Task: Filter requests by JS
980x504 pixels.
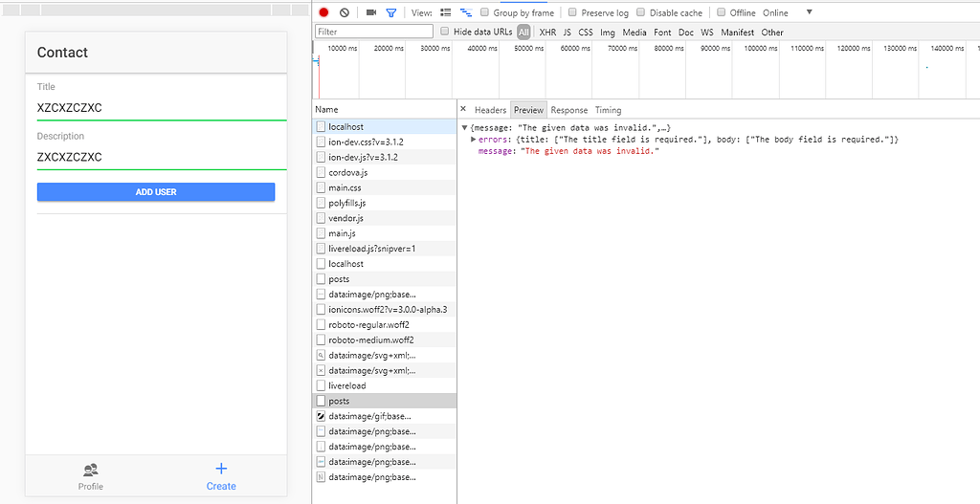Action: (567, 32)
